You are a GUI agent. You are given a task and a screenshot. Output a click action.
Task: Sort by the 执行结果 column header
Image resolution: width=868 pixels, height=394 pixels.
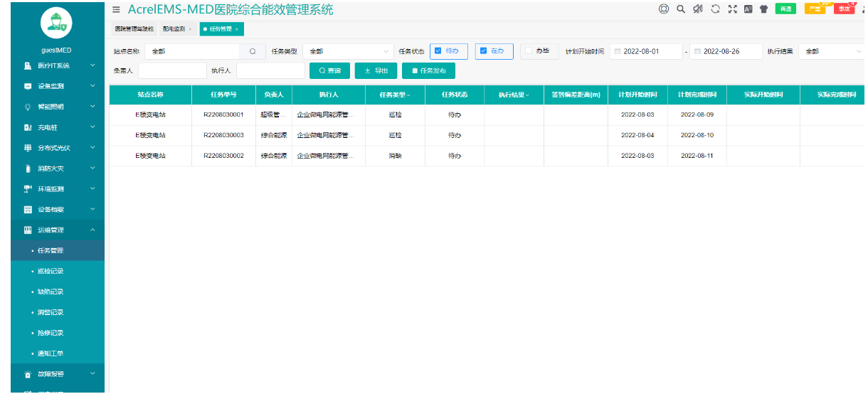tap(514, 95)
